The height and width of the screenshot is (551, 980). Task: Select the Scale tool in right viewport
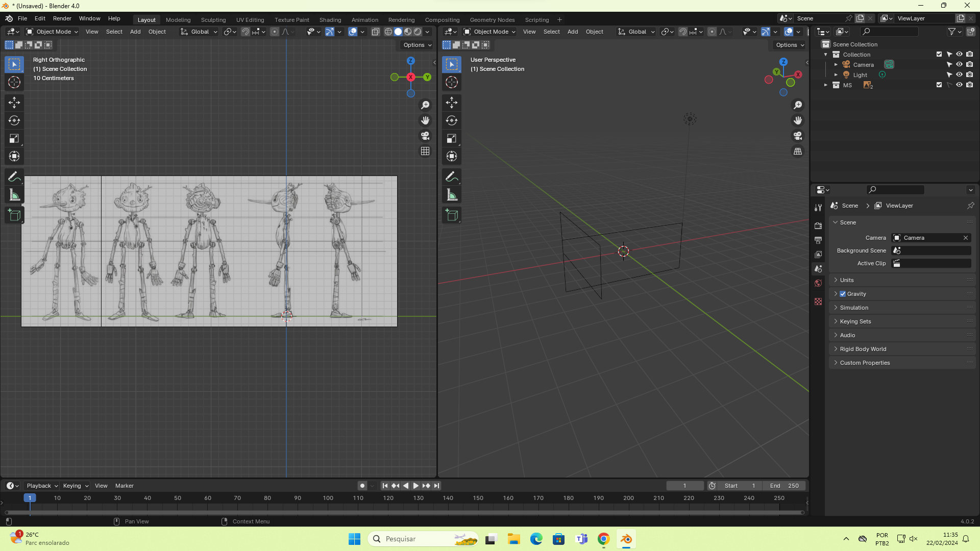pos(451,138)
